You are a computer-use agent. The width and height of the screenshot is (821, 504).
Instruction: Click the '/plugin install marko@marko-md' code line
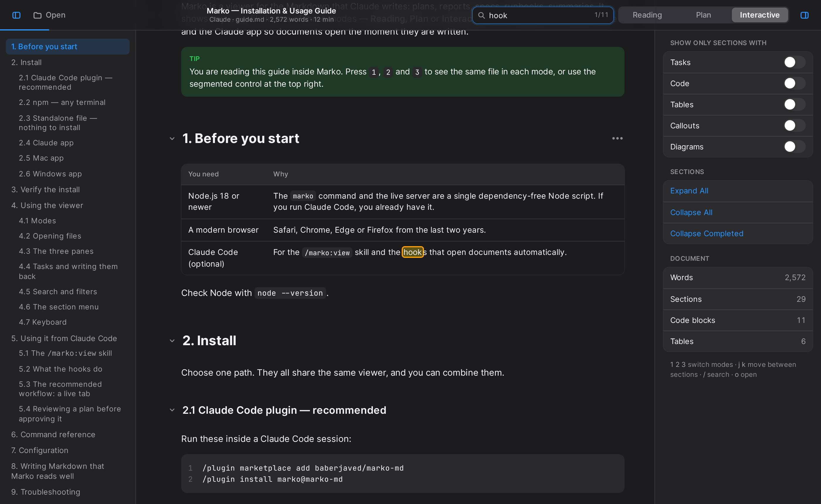tap(272, 479)
